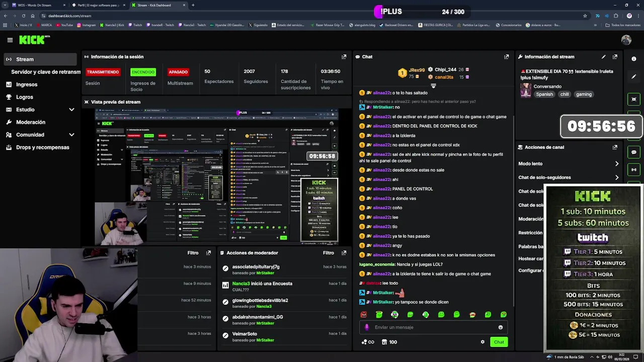Pop out the Vista previa del stream panel
644x362 pixels.
point(344,102)
